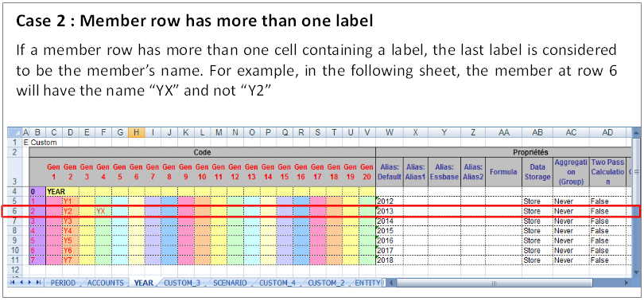The image size is (644, 301).
Task: Click the pink Gen 1 cell in row 5
Action: [x=54, y=201]
